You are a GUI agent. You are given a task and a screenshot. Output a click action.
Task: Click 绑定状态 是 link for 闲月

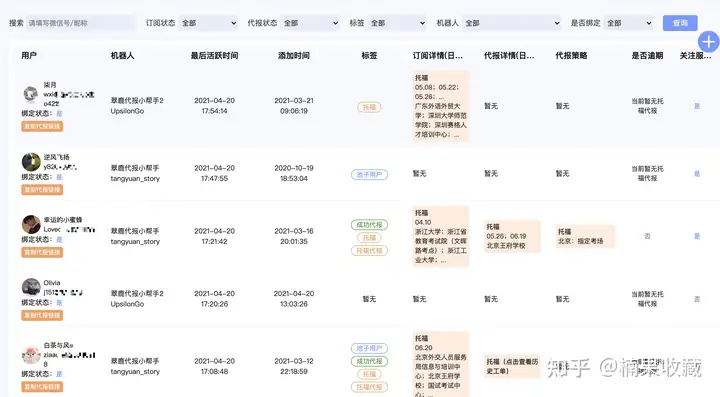(x=59, y=113)
